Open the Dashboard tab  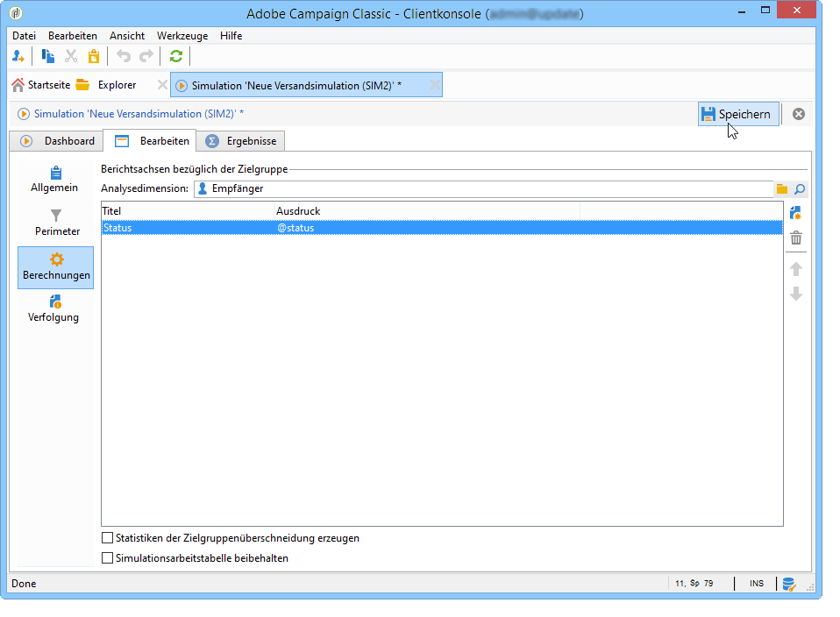point(57,141)
